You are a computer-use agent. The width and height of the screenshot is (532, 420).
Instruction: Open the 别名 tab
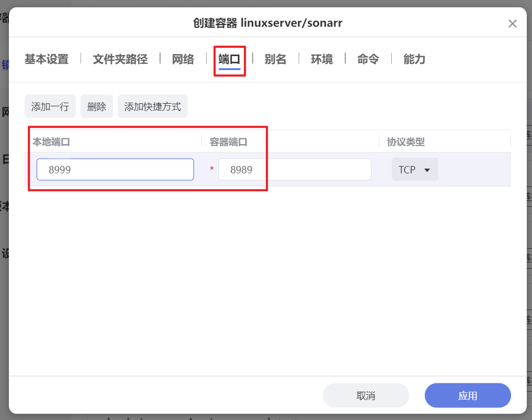[x=276, y=59]
